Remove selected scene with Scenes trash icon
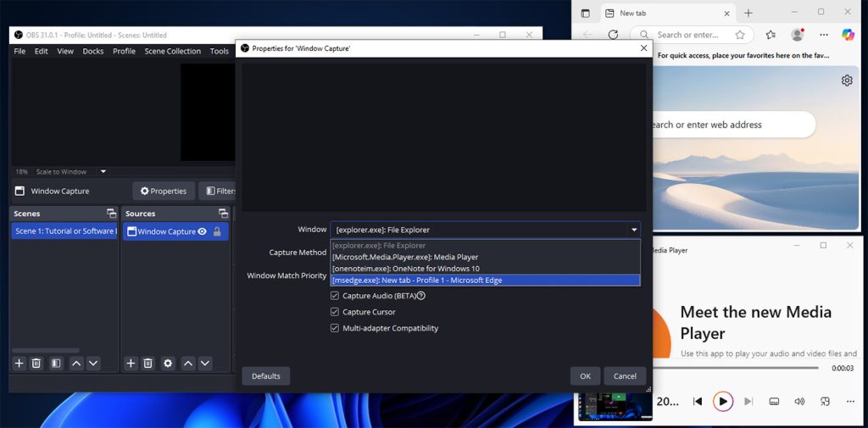 (36, 364)
